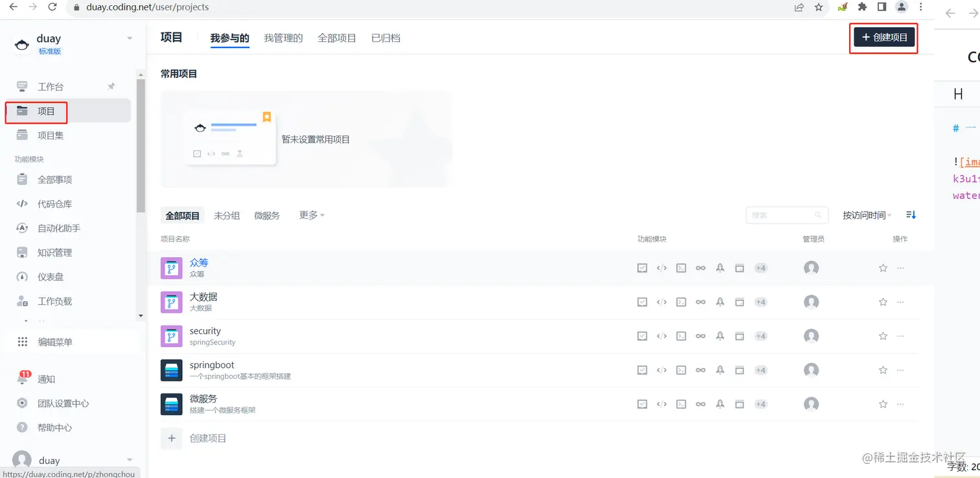980x478 pixels.
Task: Open the 仪表盘 dashboard item
Action: point(51,277)
